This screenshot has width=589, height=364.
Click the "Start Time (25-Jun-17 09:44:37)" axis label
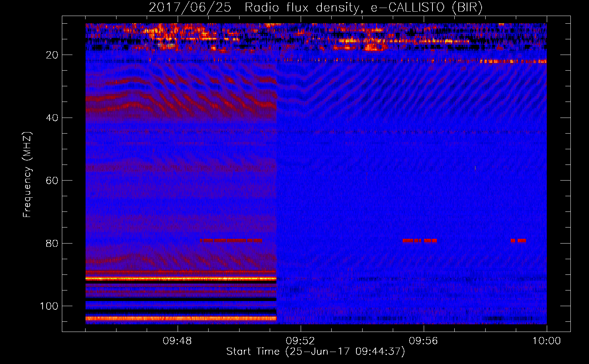316,352
